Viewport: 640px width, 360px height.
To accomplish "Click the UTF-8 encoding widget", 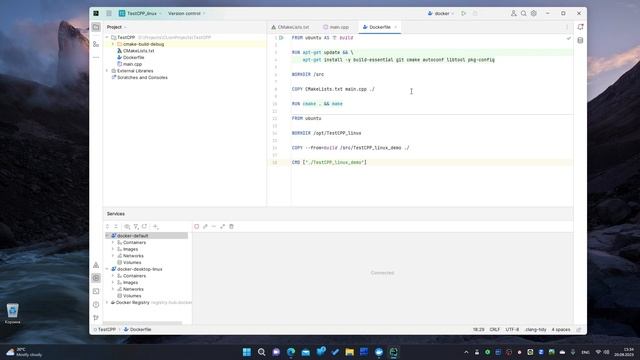I will 512,329.
